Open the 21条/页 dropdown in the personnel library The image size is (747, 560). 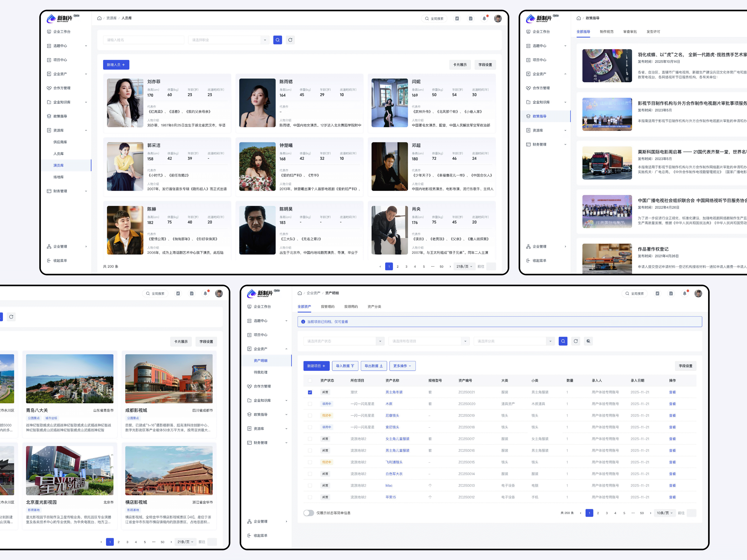click(x=464, y=266)
